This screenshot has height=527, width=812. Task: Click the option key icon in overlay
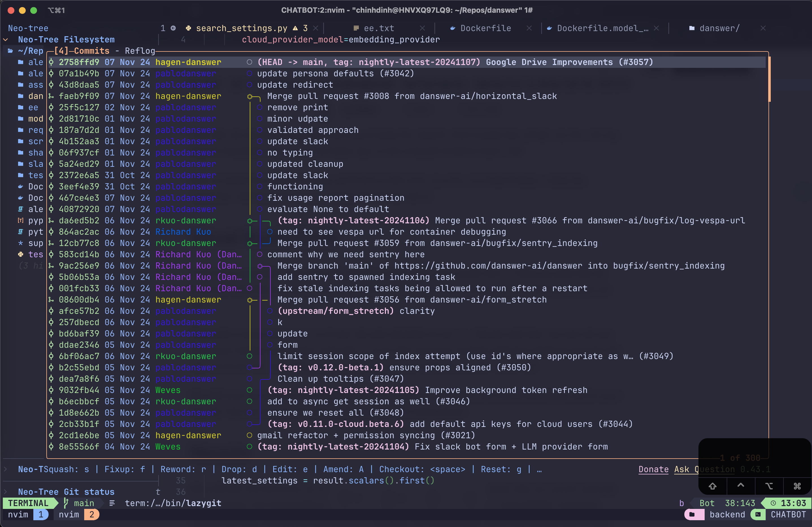click(x=769, y=486)
